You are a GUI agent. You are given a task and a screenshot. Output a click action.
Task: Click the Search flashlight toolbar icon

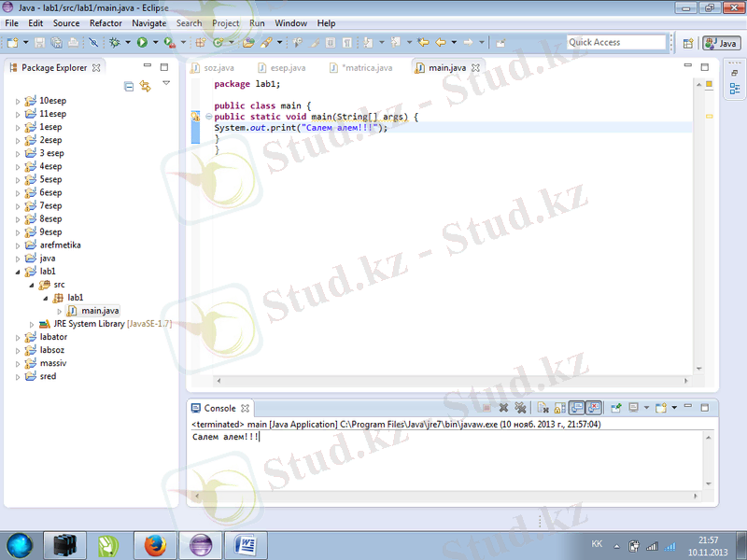point(266,42)
